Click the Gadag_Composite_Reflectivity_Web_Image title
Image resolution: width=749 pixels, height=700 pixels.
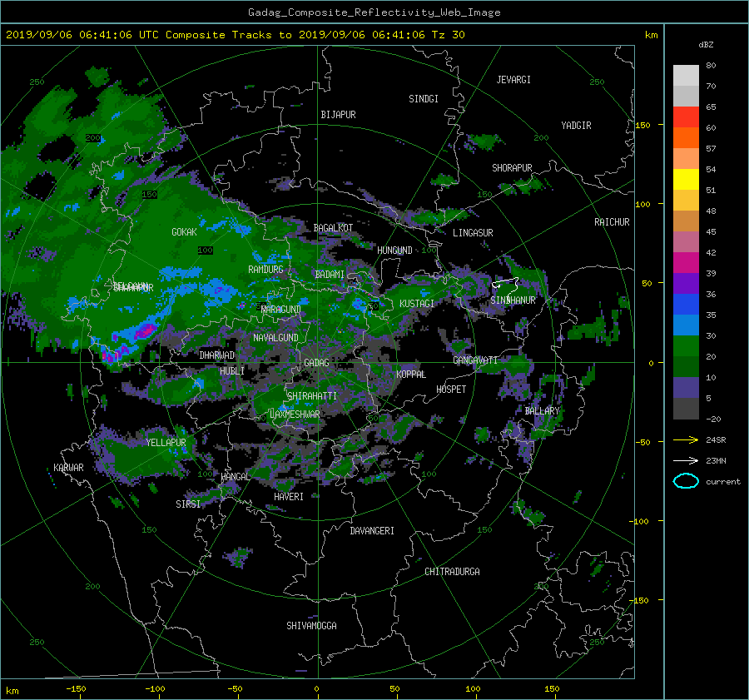(x=374, y=12)
